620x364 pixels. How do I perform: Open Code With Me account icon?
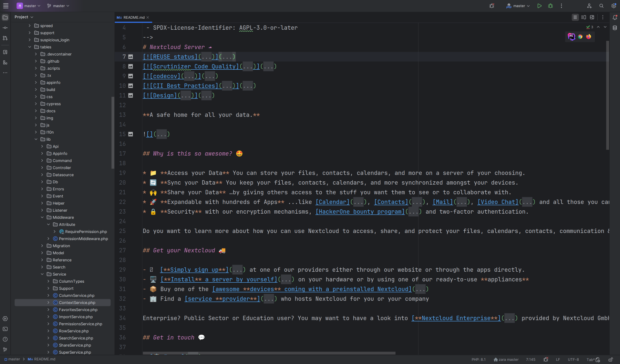tap(589, 6)
